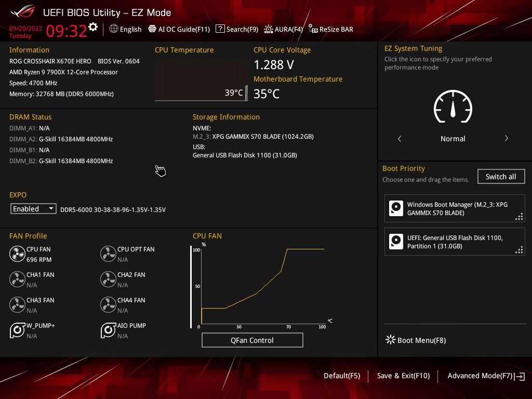Click BIOS Ver. 0604 text

[x=118, y=61]
